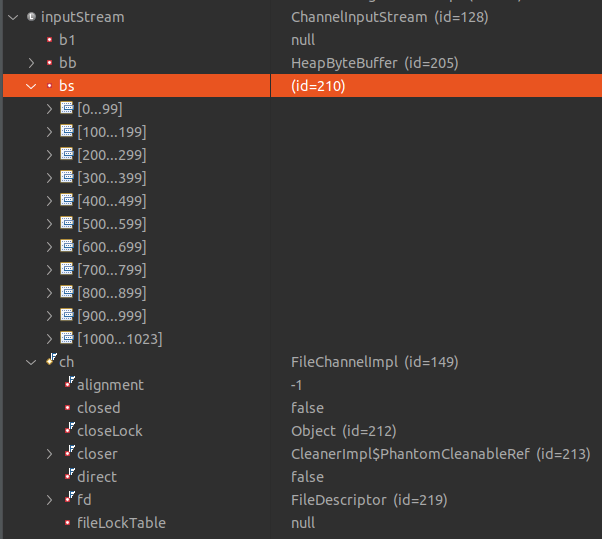The width and height of the screenshot is (602, 539).
Task: Collapse the inputStream variable node
Action: pyautogui.click(x=13, y=17)
